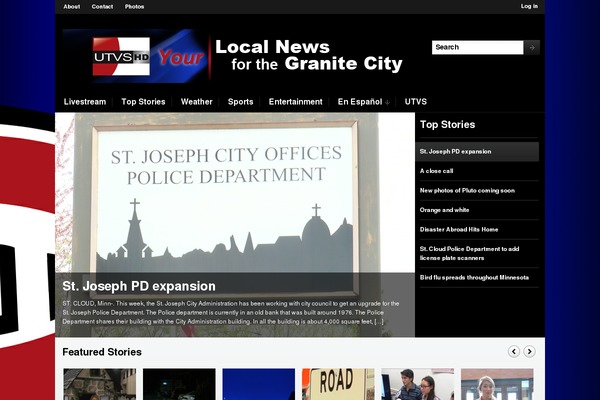Open the solid blue featured thumbnail
Image resolution: width=600 pixels, height=400 pixels.
click(259, 384)
